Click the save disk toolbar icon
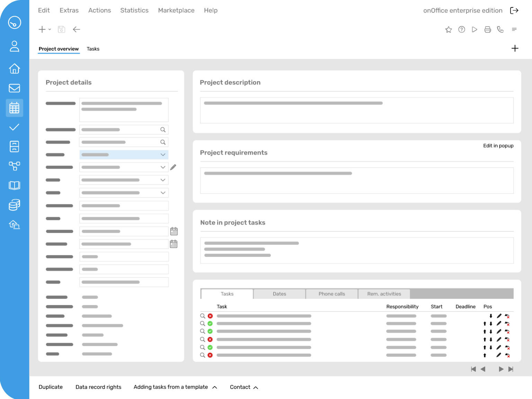The width and height of the screenshot is (532, 399). (x=61, y=29)
